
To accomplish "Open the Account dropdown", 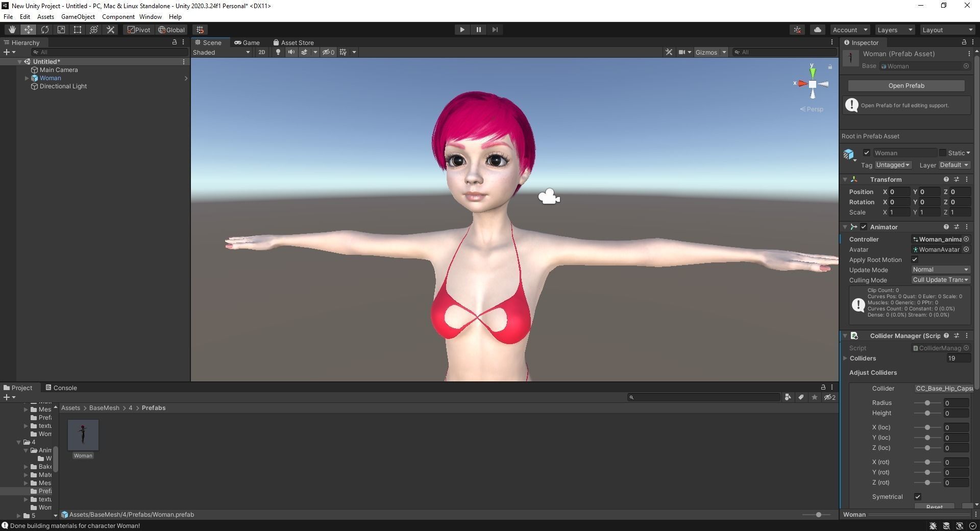I will click(849, 30).
